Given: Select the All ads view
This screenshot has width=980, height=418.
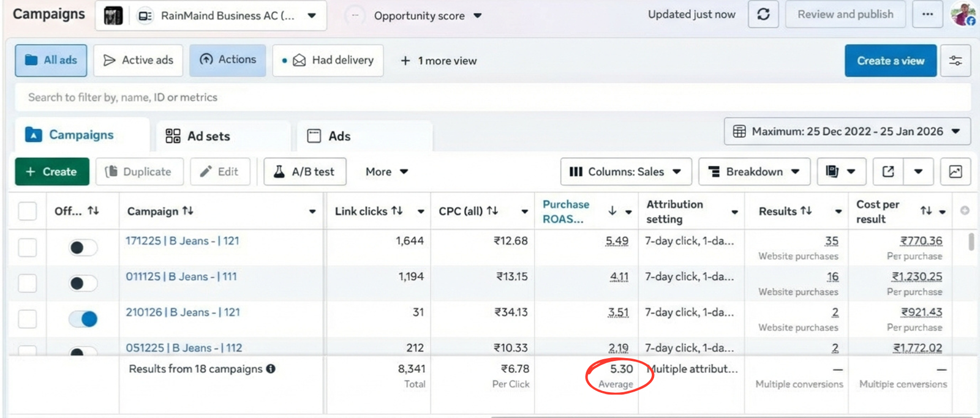Looking at the screenshot, I should (51, 60).
